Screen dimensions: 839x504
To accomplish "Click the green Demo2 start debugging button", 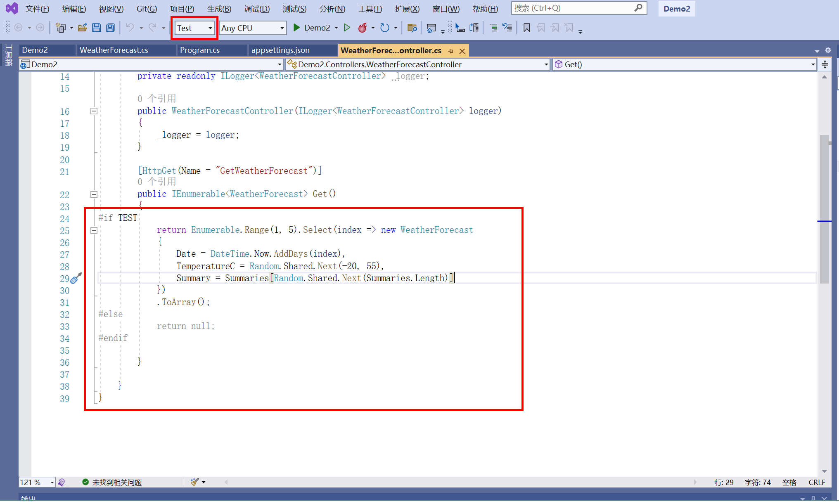I will tap(312, 28).
